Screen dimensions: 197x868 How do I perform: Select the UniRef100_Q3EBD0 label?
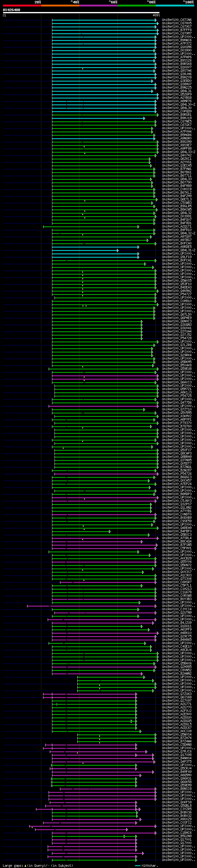pyautogui.click(x=177, y=81)
